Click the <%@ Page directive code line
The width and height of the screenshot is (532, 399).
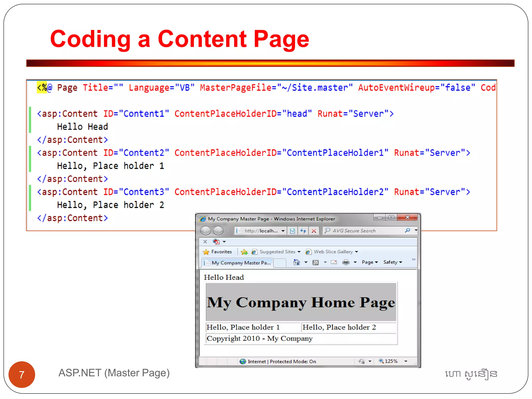266,88
